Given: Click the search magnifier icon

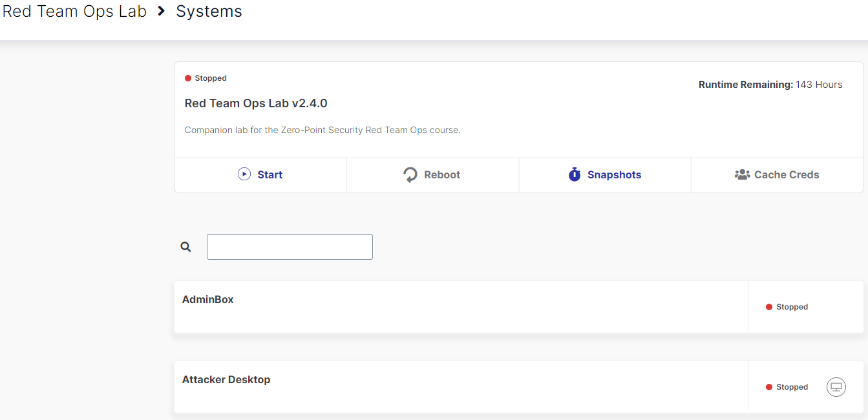Looking at the screenshot, I should coord(186,247).
